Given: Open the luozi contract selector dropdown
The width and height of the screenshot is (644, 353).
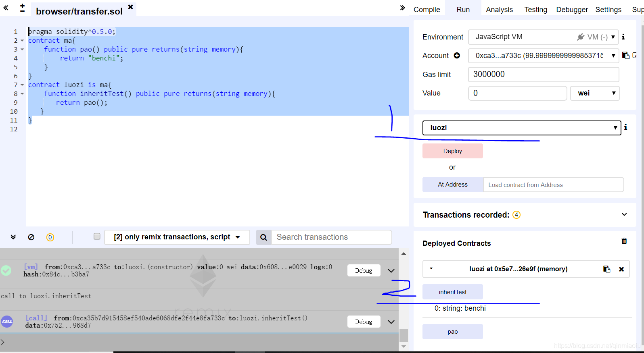Looking at the screenshot, I should [522, 128].
